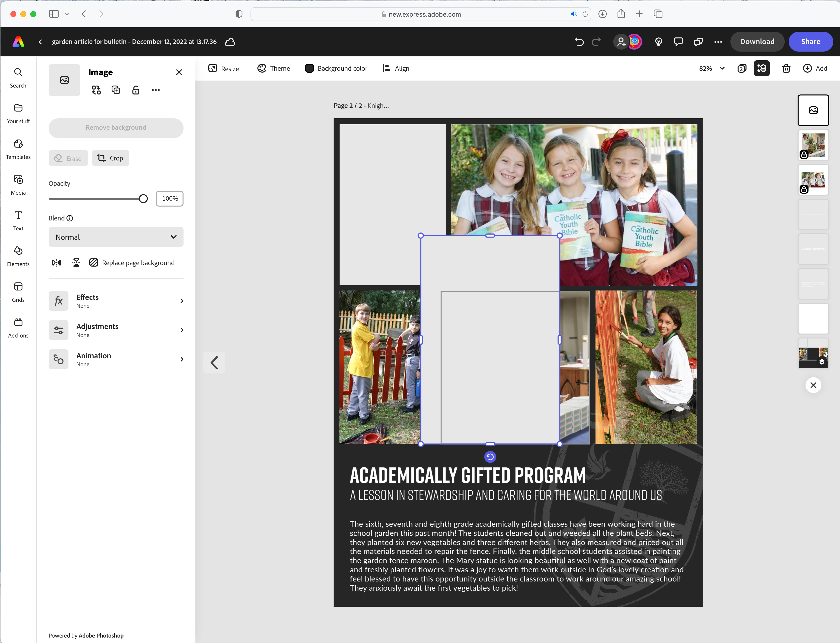Image resolution: width=840 pixels, height=643 pixels.
Task: Click the Opacity slider handle
Action: 143,199
